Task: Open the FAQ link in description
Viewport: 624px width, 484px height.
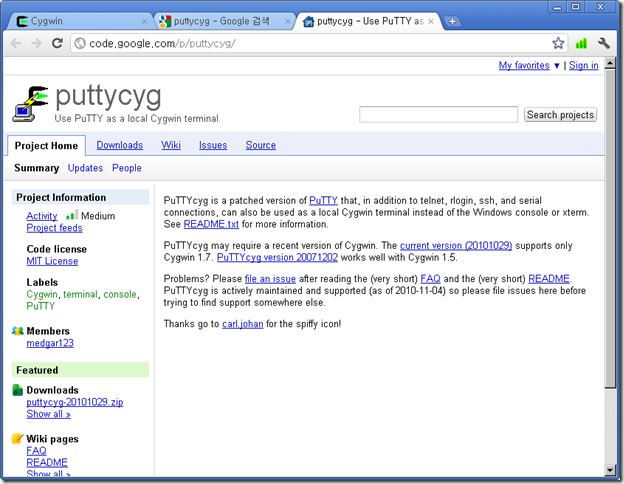Action: click(x=430, y=279)
